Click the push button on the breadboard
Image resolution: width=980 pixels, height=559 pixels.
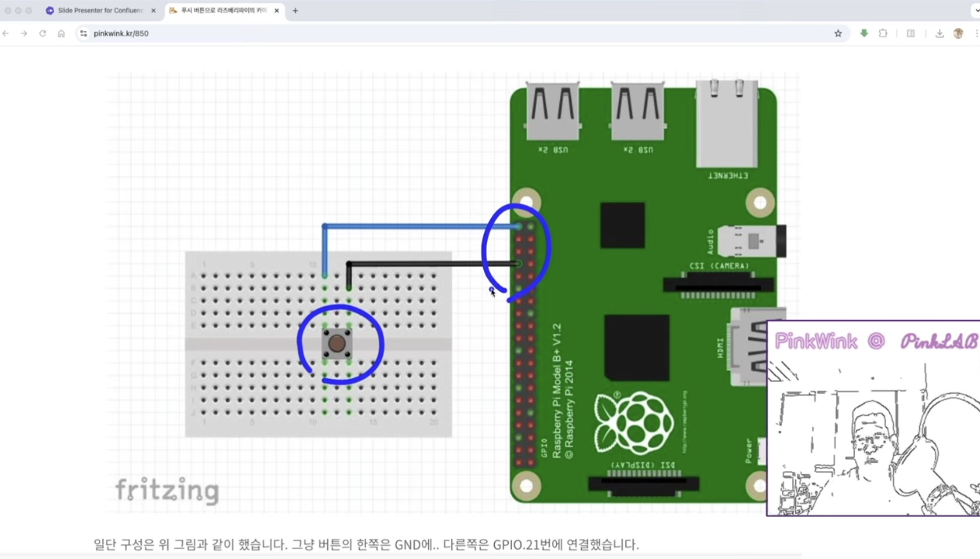[x=337, y=343]
